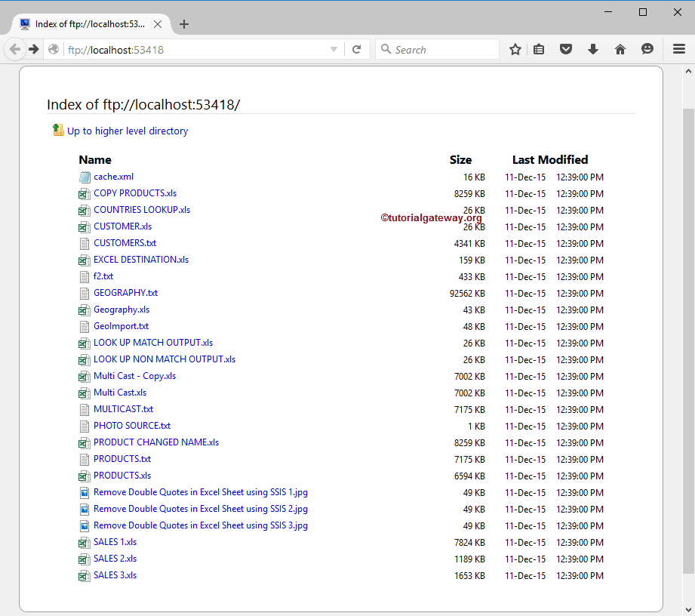Open the hamburger menu button
This screenshot has height=616, width=695.
tap(679, 50)
